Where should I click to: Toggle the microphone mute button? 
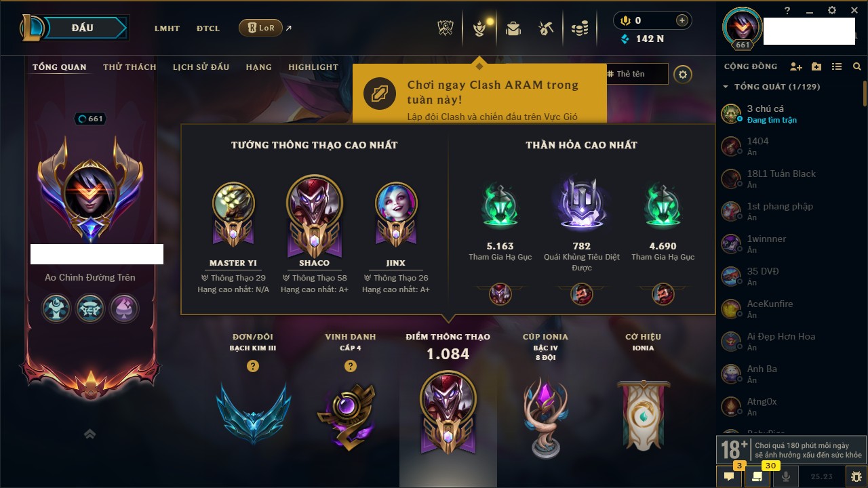coord(787,476)
